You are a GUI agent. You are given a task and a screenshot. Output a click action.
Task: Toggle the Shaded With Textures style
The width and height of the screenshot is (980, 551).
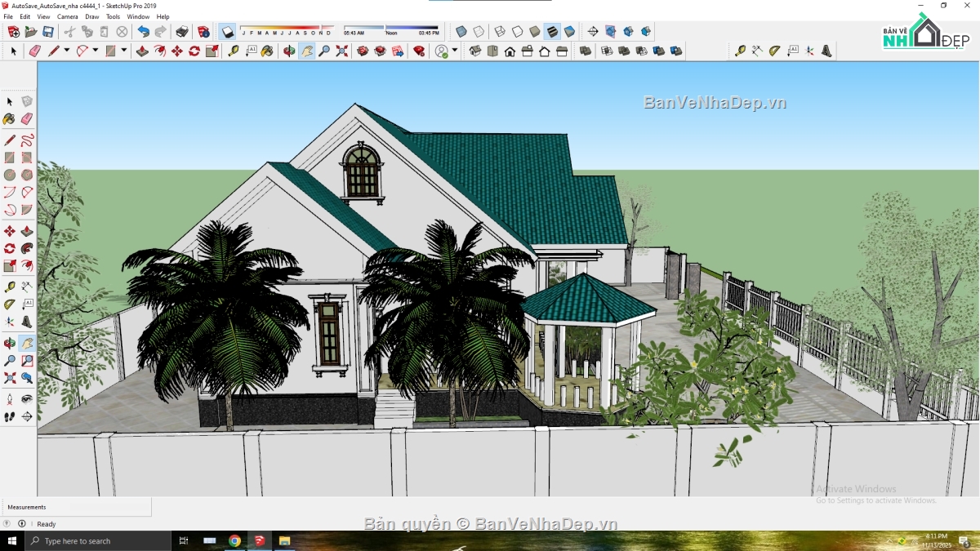tap(552, 32)
